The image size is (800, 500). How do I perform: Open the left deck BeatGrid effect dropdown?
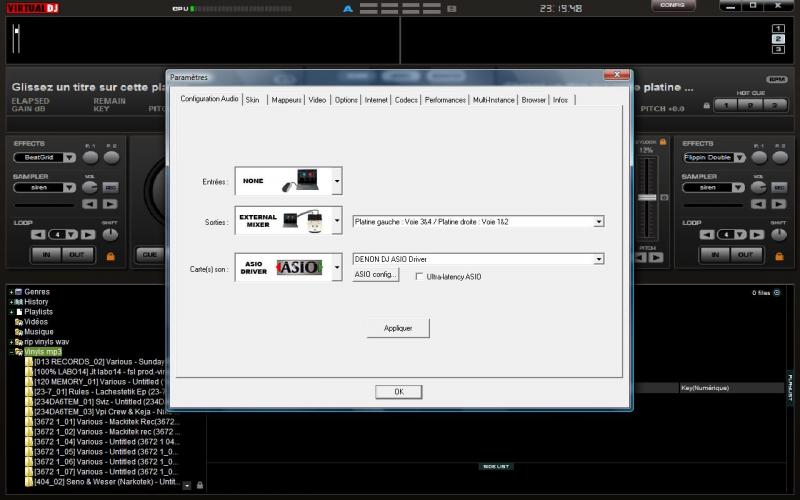coord(69,158)
